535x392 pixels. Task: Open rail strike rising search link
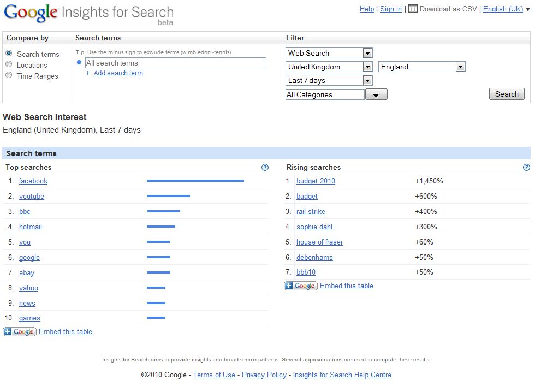pyautogui.click(x=311, y=211)
